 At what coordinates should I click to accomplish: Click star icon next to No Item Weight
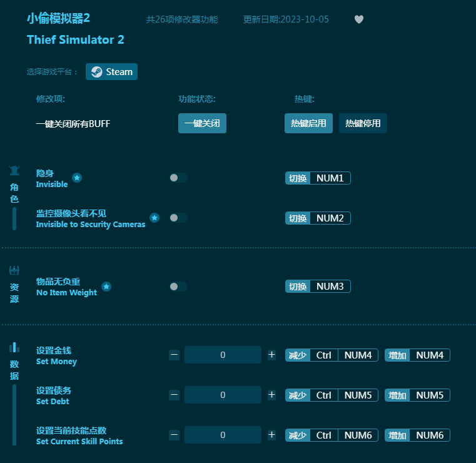[106, 287]
